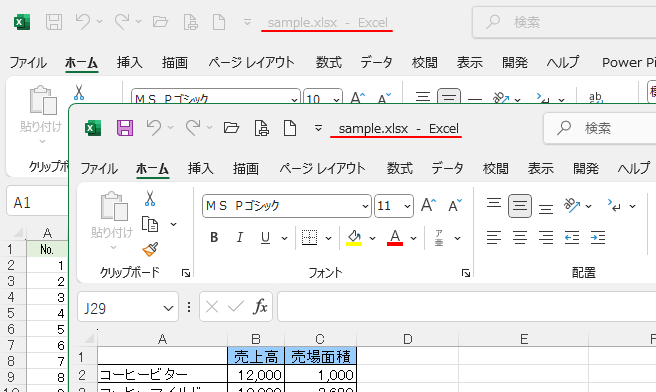Click the Select All corner in the front sheet
Image resolution: width=656 pixels, height=392 pixels.
click(x=89, y=338)
